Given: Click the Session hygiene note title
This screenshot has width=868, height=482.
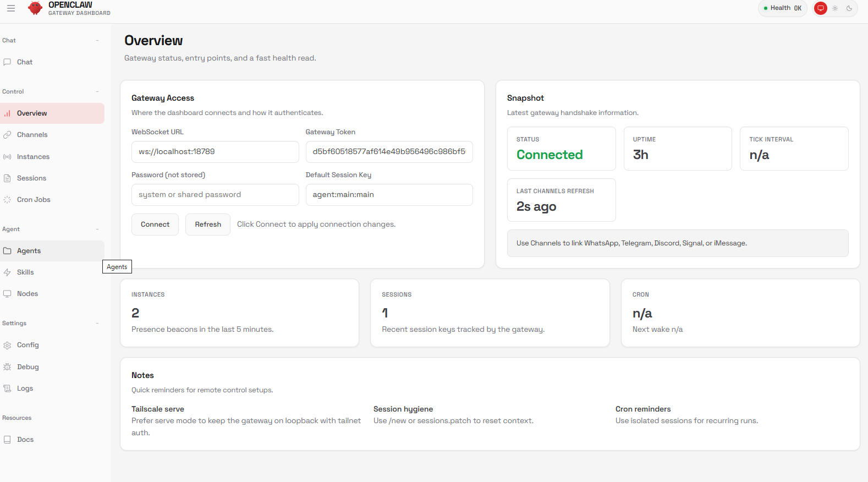Looking at the screenshot, I should coord(403,409).
